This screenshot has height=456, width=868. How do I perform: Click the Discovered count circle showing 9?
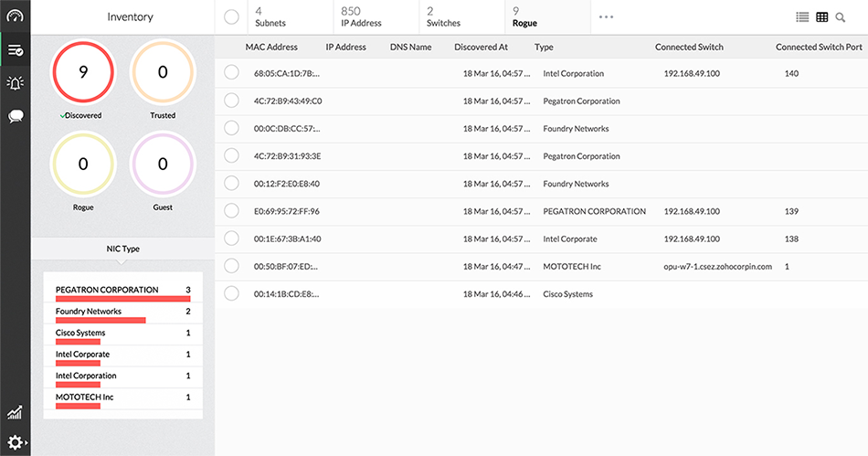click(83, 71)
